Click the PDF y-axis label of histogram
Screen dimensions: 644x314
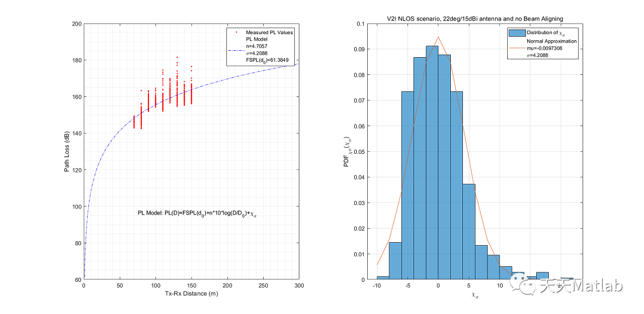coord(348,152)
